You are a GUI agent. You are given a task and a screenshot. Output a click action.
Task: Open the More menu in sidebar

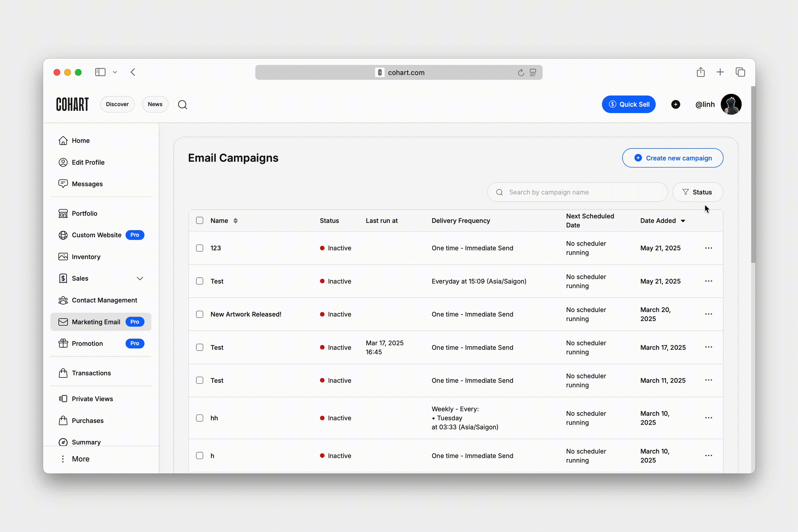point(74,459)
